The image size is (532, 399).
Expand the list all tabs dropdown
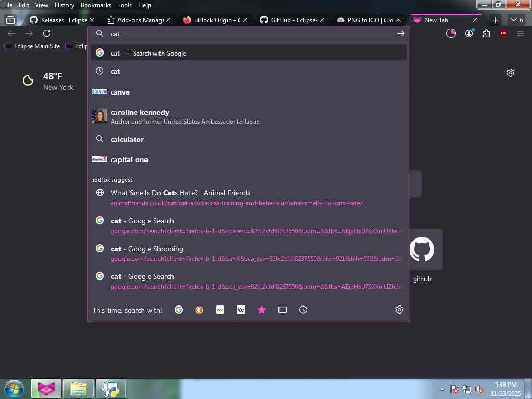coord(517,20)
